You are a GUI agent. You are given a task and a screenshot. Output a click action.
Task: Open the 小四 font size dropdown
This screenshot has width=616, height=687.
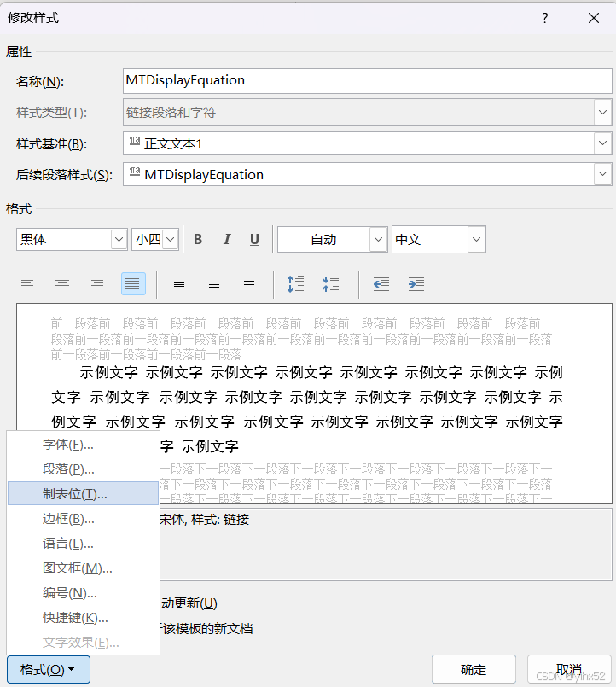point(171,239)
